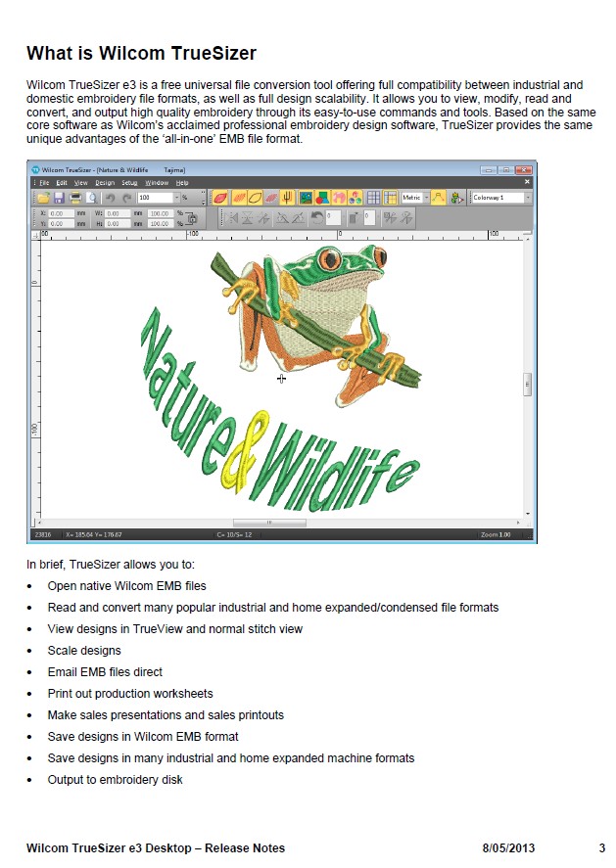Toggle the Show Hoop icon
The width and height of the screenshot is (616, 868).
coord(390,198)
